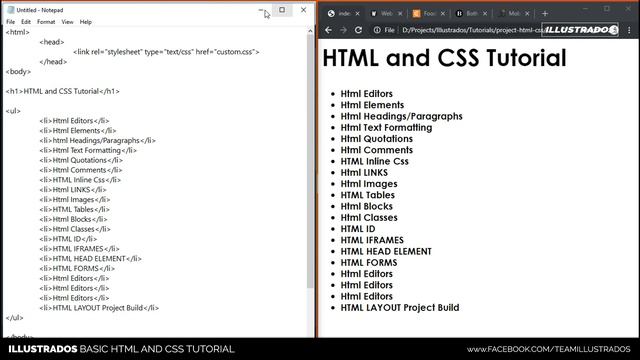This screenshot has height=360, width=640.
Task: Click the browser address bar URL
Action: point(472,30)
